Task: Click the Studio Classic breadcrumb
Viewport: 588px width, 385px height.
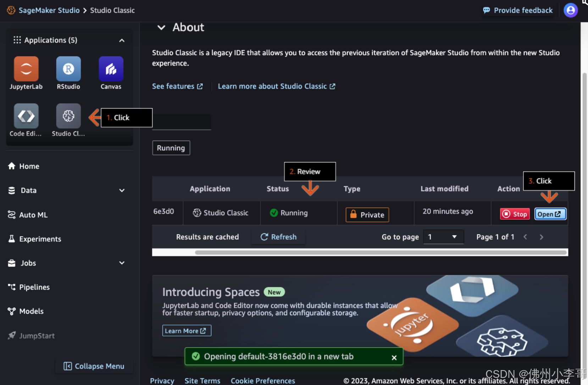Action: pos(112,10)
